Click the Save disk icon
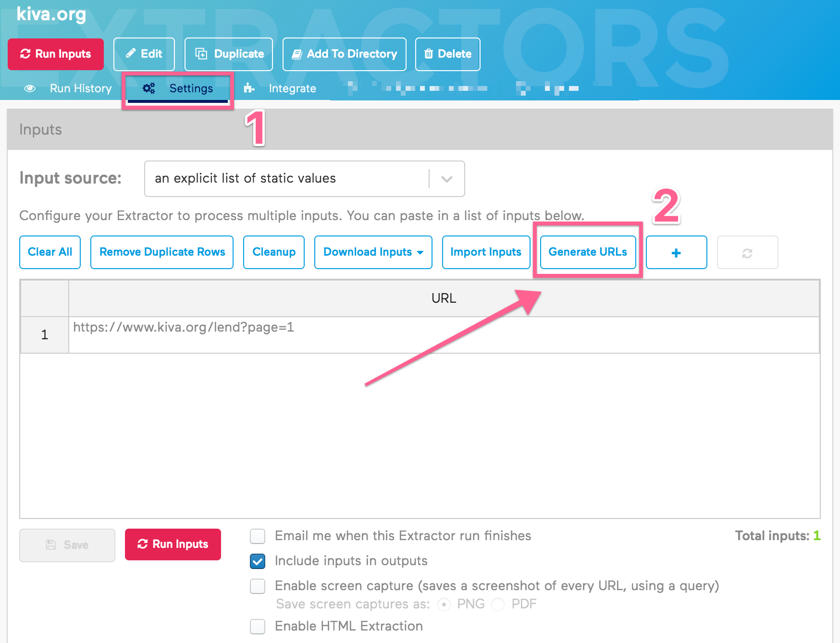Image resolution: width=840 pixels, height=643 pixels. coord(51,544)
